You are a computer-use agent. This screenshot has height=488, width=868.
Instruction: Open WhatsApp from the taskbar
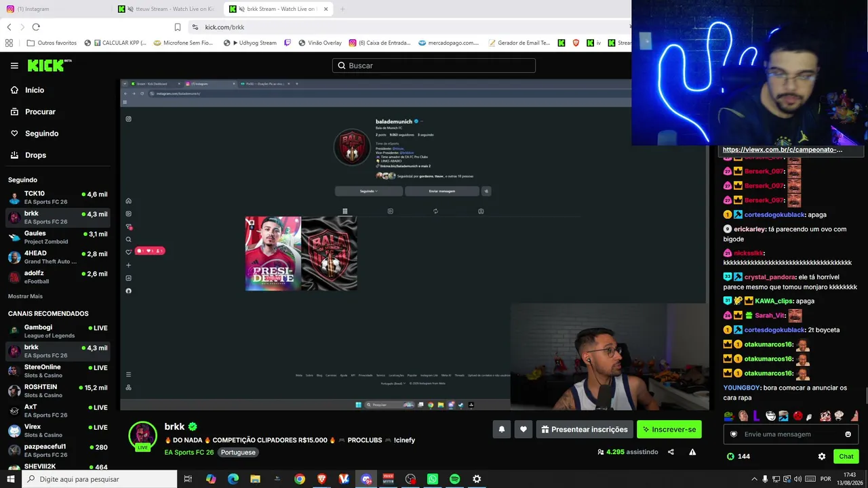pyautogui.click(x=433, y=479)
